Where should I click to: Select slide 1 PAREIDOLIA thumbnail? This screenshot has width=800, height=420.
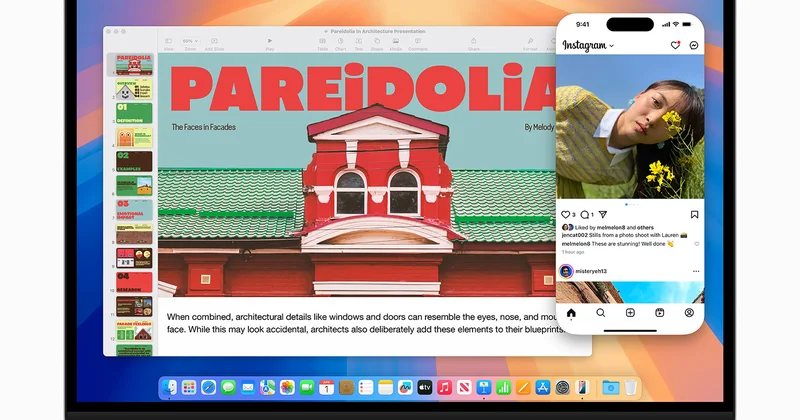pos(134,65)
